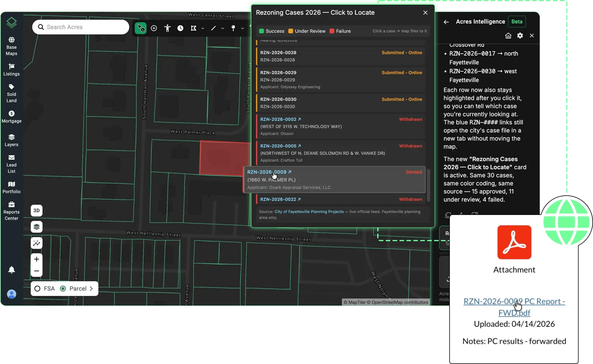Open City of Fayetteville Planning Projects link
Image resolution: width=593 pixels, height=364 pixels.
coord(309,212)
